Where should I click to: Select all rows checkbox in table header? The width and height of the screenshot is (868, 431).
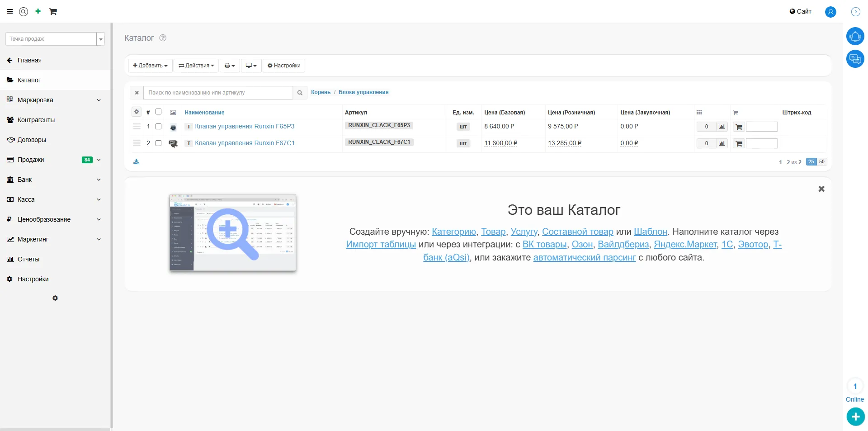(158, 112)
